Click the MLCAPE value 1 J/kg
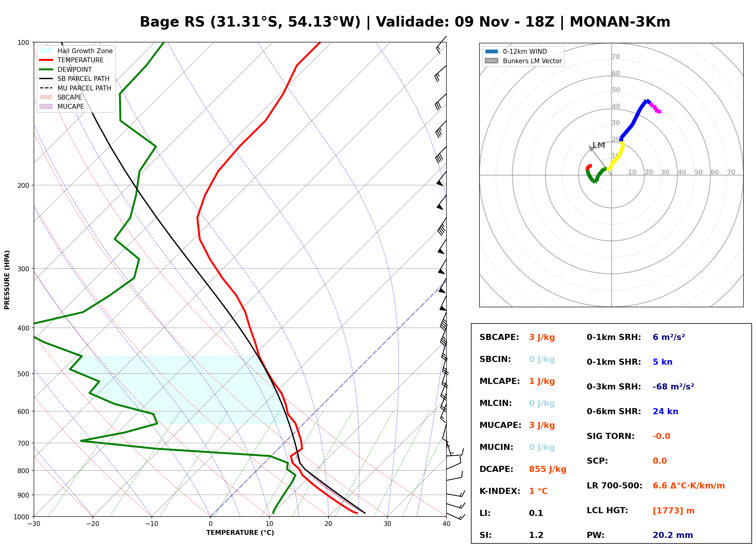Screen dimensions: 756x559 tap(542, 381)
